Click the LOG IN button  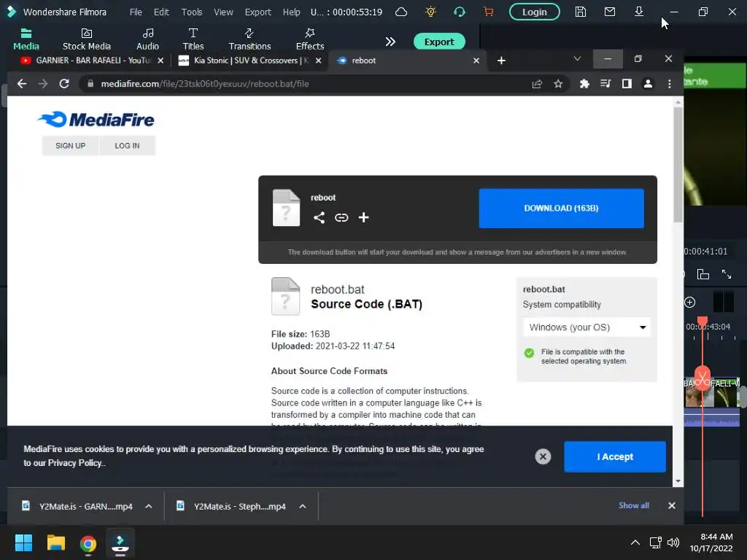pyautogui.click(x=127, y=146)
